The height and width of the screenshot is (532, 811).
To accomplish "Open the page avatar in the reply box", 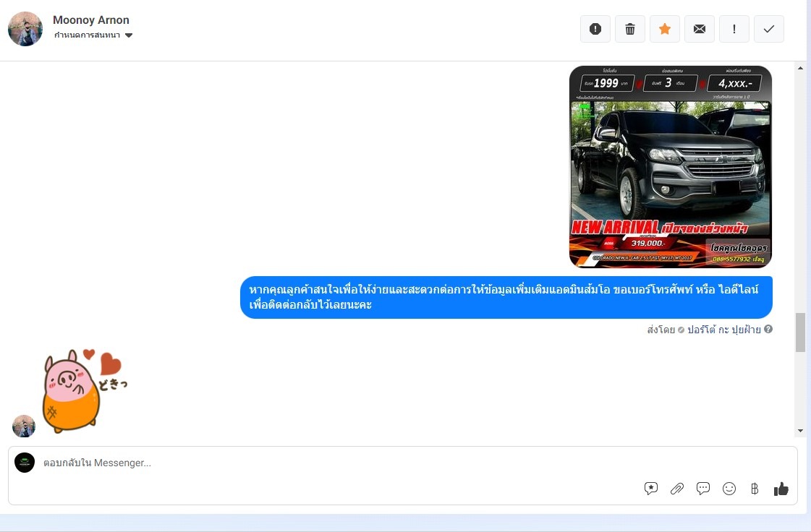I will click(x=25, y=463).
